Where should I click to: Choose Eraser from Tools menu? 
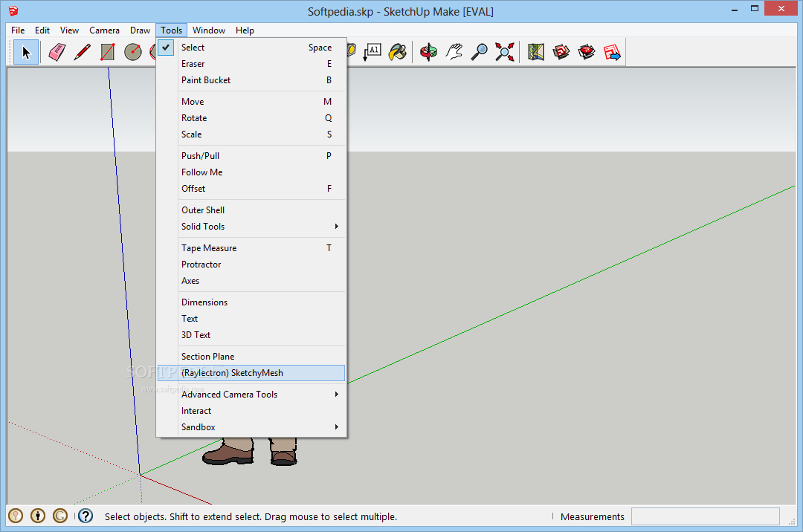pyautogui.click(x=251, y=63)
